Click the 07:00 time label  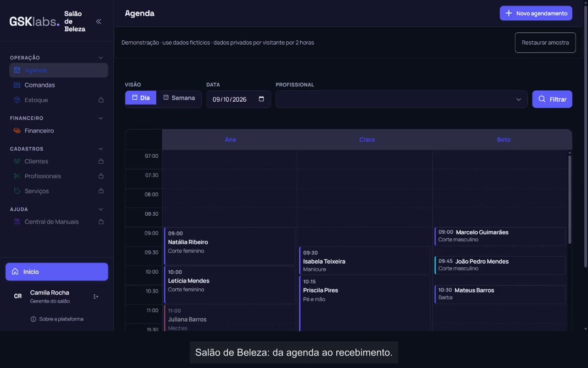[x=152, y=156]
